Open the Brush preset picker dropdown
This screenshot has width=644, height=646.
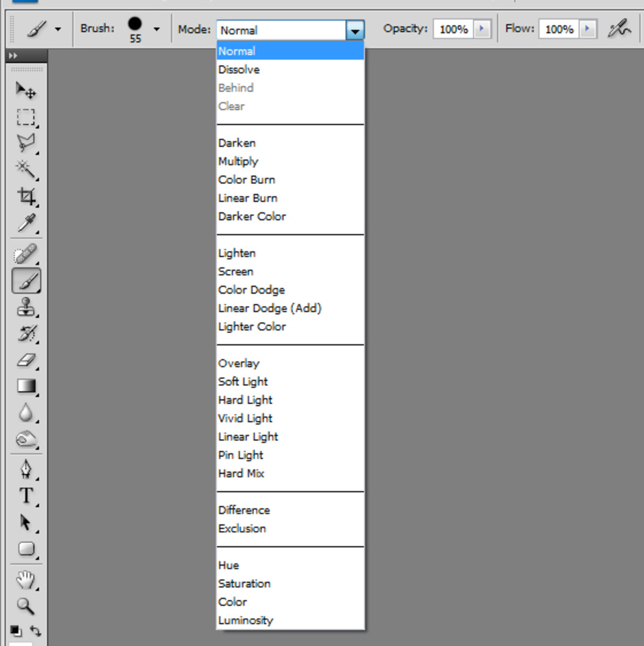(156, 29)
